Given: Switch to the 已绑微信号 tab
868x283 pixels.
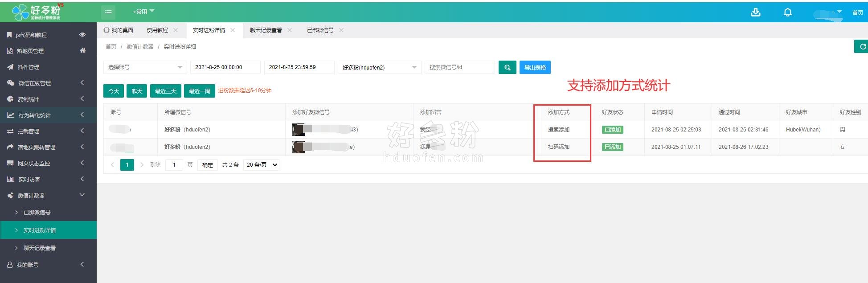Looking at the screenshot, I should pos(320,30).
